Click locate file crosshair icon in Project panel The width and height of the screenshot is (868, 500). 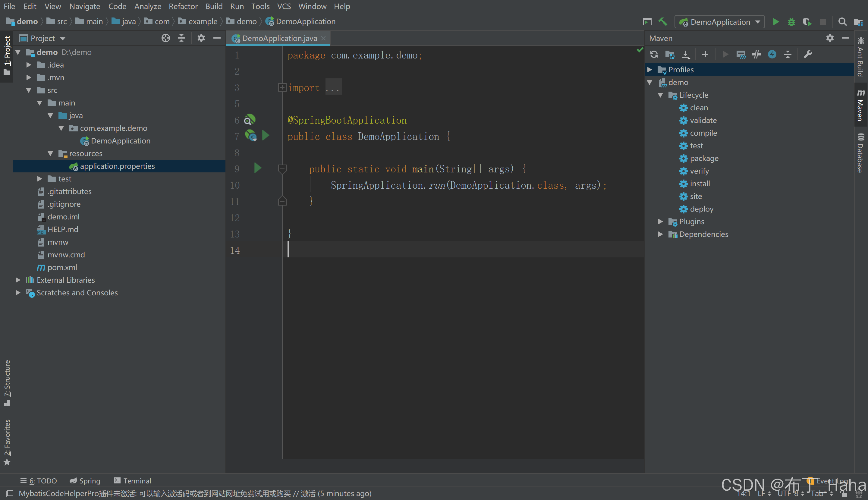pyautogui.click(x=166, y=38)
